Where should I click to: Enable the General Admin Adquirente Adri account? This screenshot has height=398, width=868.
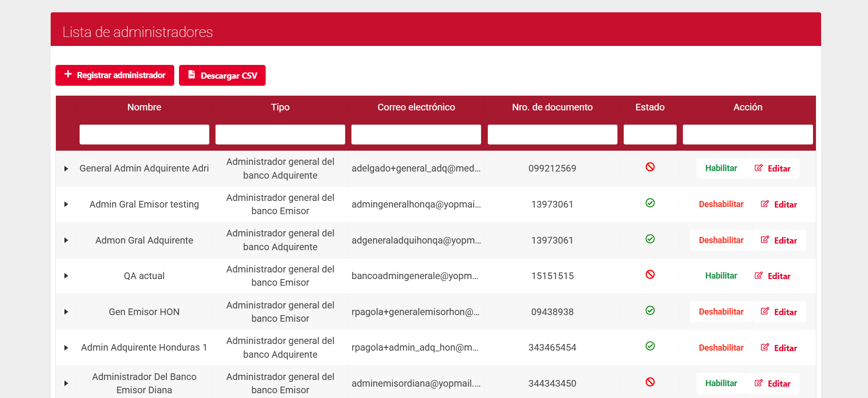point(721,168)
